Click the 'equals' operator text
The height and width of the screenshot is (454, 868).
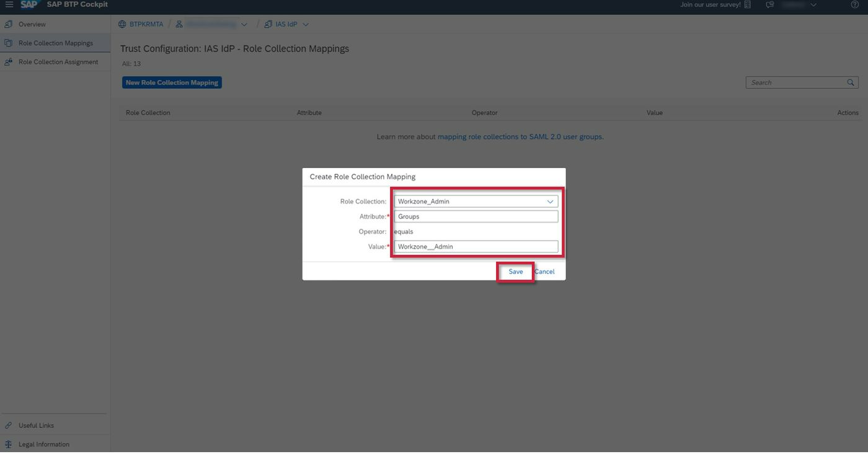click(404, 232)
